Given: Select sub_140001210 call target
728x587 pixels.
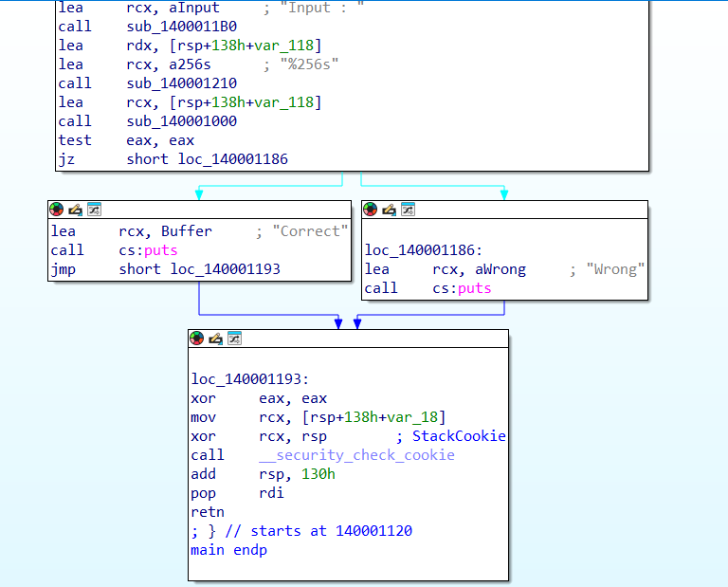Looking at the screenshot, I should (182, 83).
